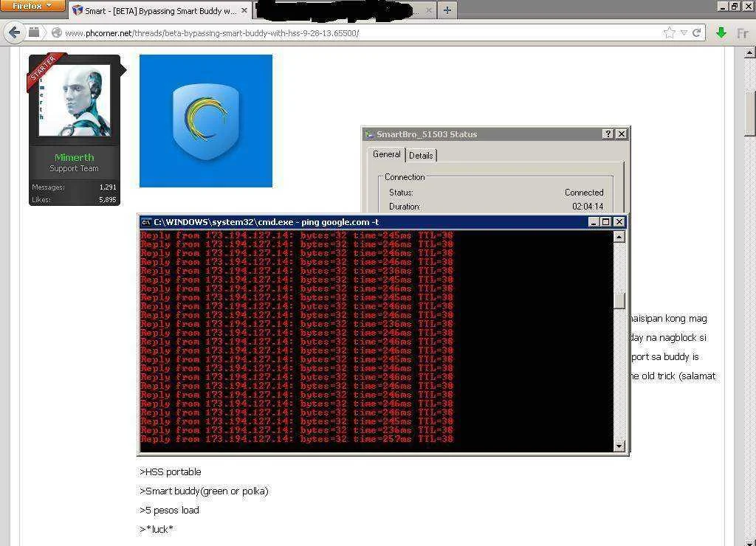Open Mimerth's avatar image
The width and height of the screenshot is (756, 546).
(x=75, y=100)
